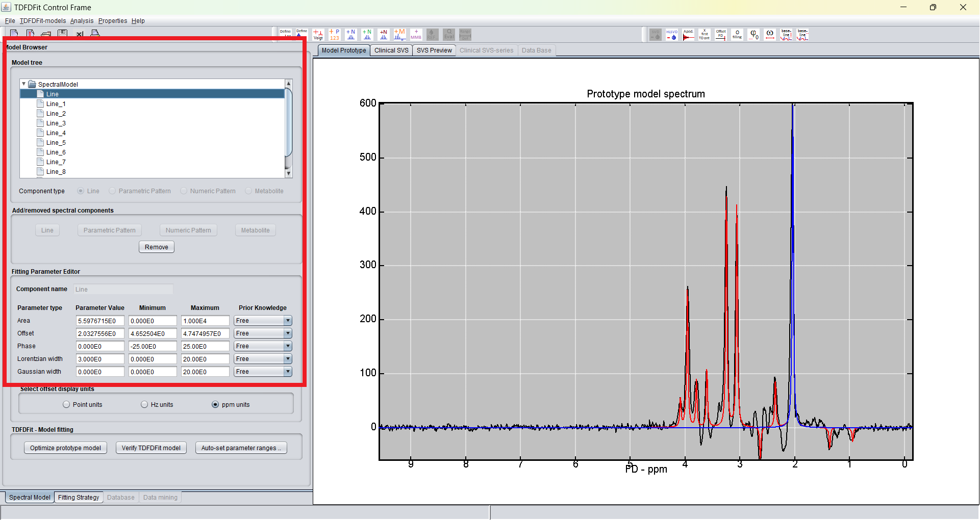Click the greyed Eval toolbar icon
Image resolution: width=980 pixels, height=520 pixels.
coord(449,34)
